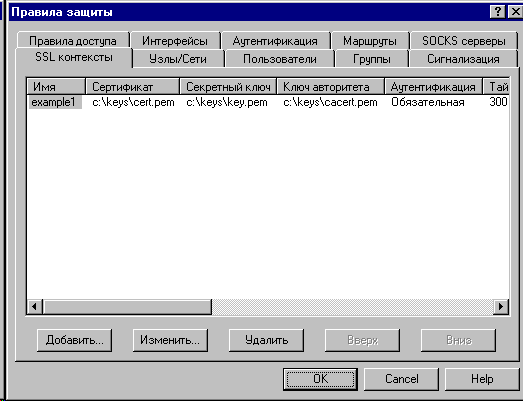
Task: Switch to the Узлы/Сети tab
Action: [x=178, y=59]
